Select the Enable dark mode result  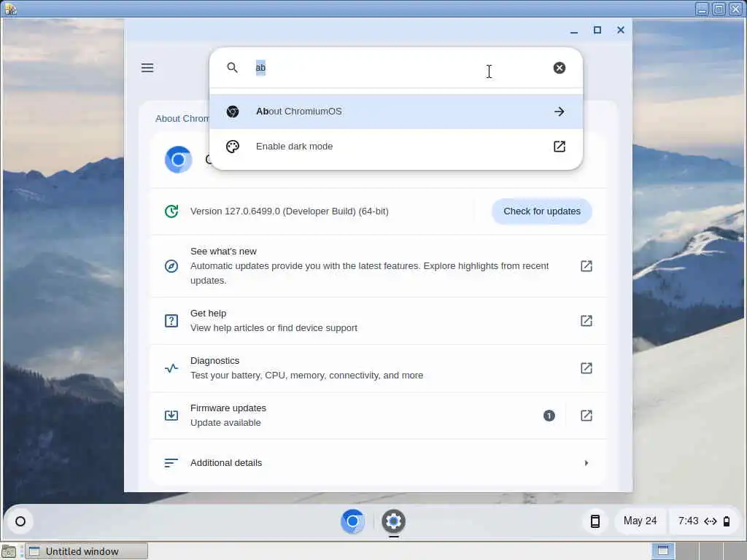point(396,146)
